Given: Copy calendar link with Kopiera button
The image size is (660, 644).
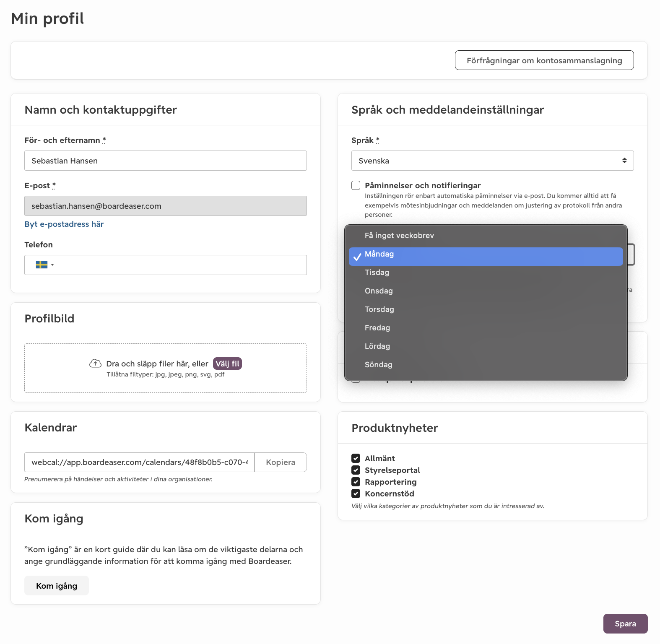Looking at the screenshot, I should [281, 462].
